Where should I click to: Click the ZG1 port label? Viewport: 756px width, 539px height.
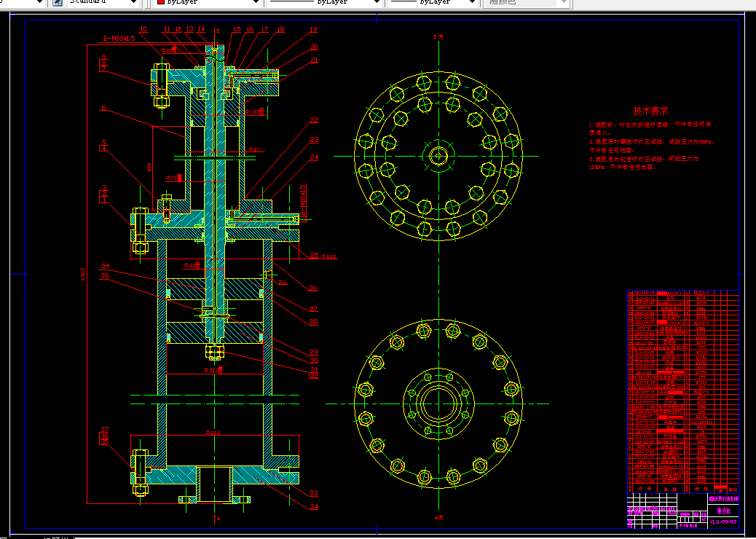click(x=283, y=283)
